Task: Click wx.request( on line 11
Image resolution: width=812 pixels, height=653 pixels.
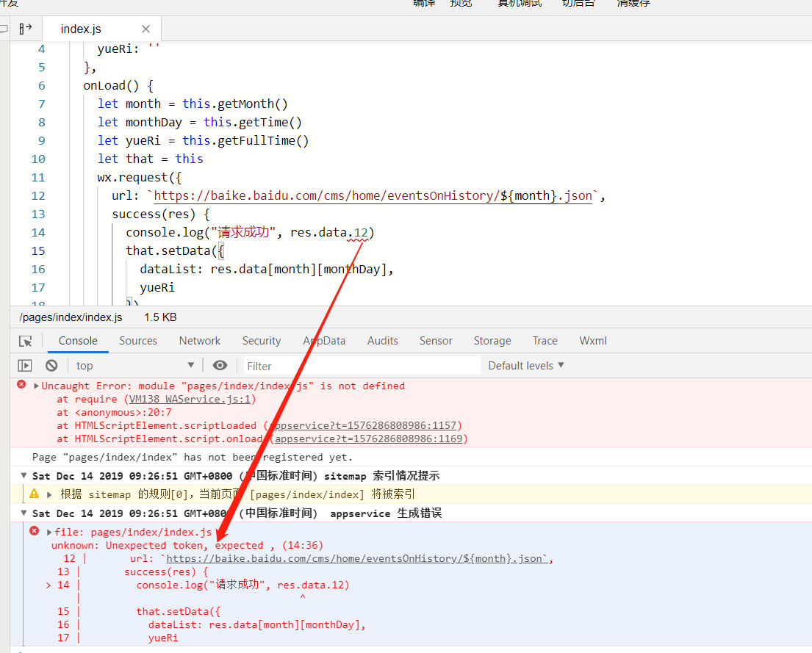Action: [136, 178]
